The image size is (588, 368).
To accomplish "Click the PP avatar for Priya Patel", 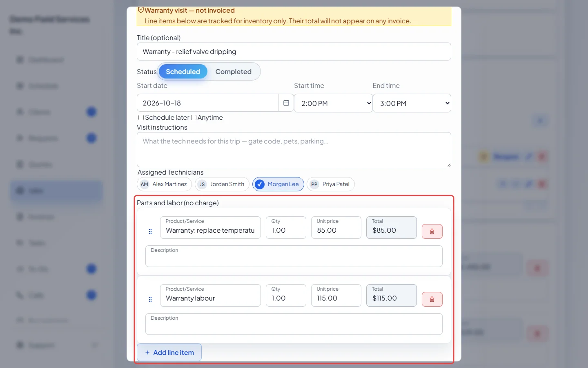I will point(314,184).
